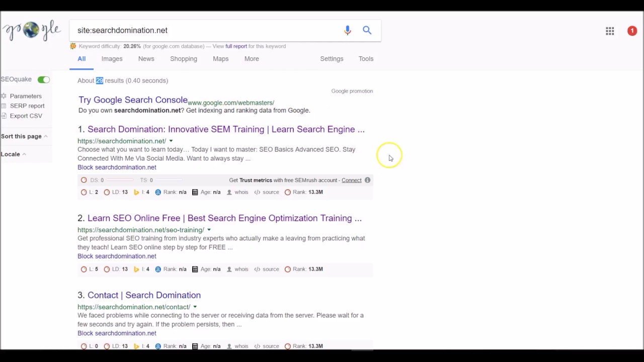Open Learn SEO Online Free result

[x=224, y=218]
